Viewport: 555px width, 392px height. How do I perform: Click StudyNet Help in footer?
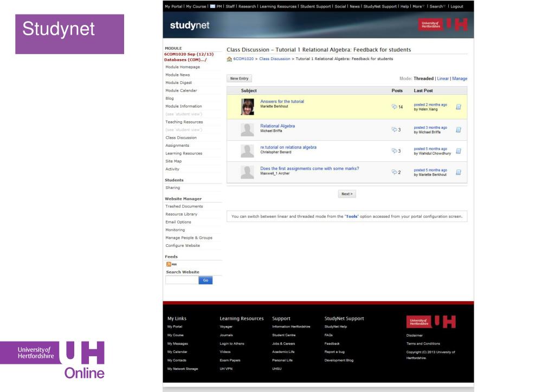pos(335,326)
